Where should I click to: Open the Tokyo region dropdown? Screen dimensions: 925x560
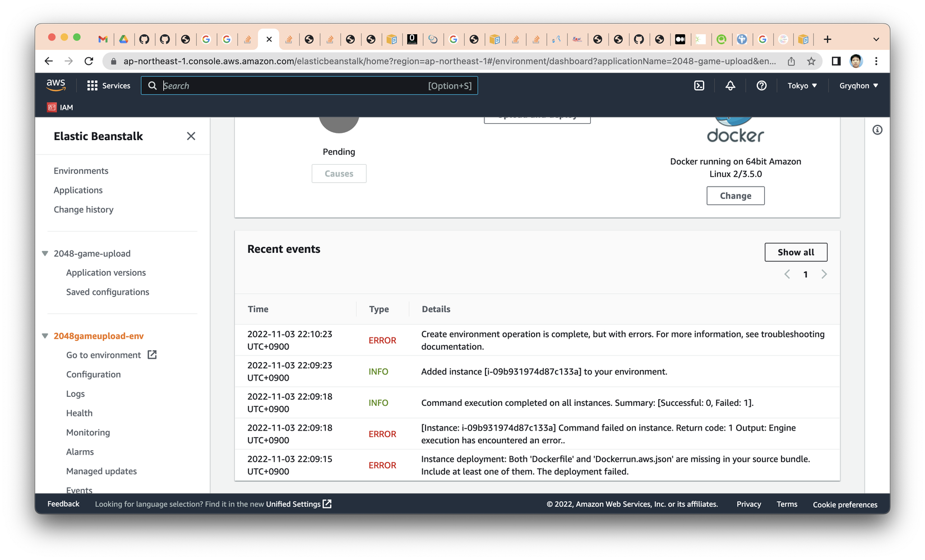click(x=802, y=86)
